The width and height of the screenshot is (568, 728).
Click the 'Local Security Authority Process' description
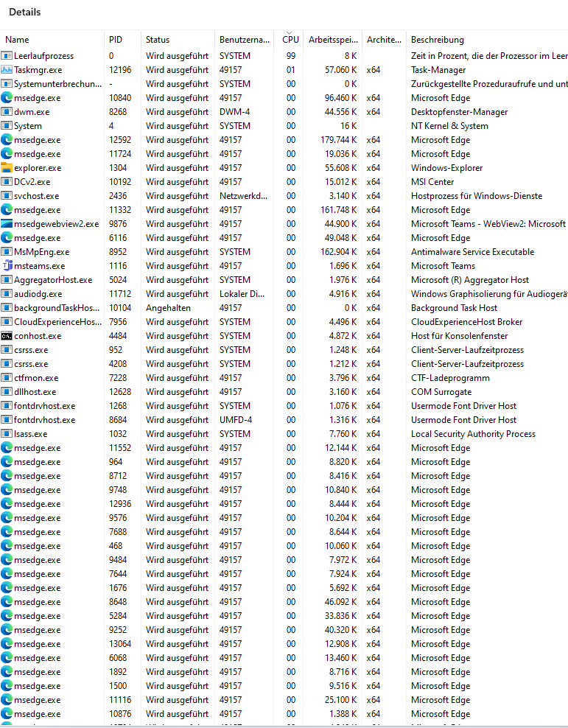[473, 434]
